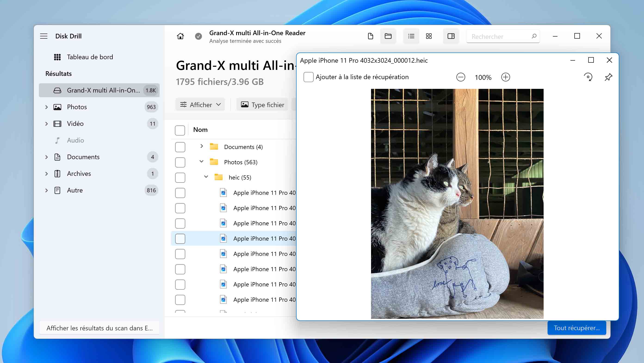The height and width of the screenshot is (363, 644).
Task: Click the 'Tout récupérer...' recovery button
Action: coord(577,328)
